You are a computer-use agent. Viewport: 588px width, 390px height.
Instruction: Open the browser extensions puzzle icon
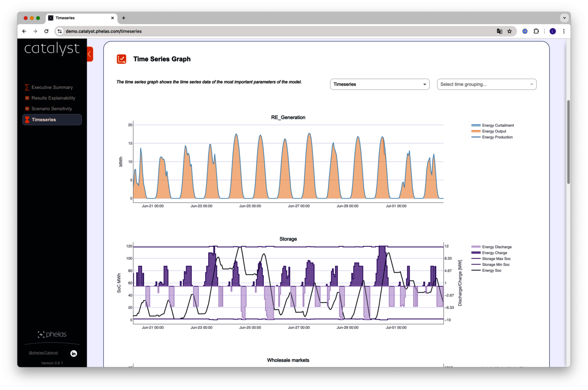click(x=536, y=31)
